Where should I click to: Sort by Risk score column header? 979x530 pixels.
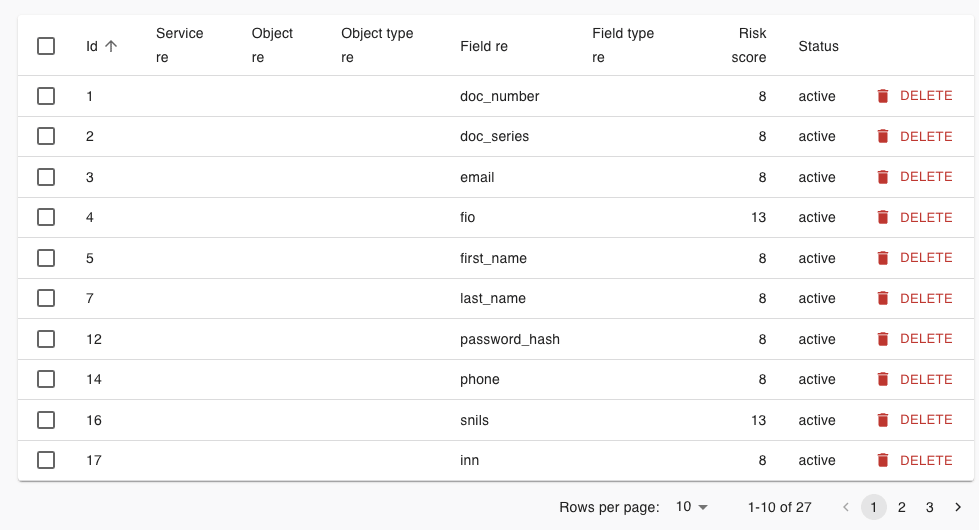[749, 46]
